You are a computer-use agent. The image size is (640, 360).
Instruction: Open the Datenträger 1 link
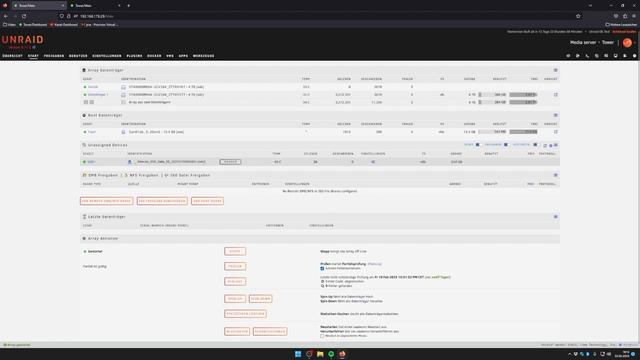(98, 95)
